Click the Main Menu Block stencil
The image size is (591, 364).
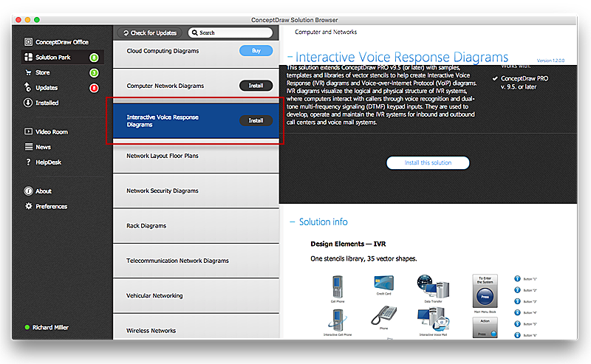[x=485, y=291]
